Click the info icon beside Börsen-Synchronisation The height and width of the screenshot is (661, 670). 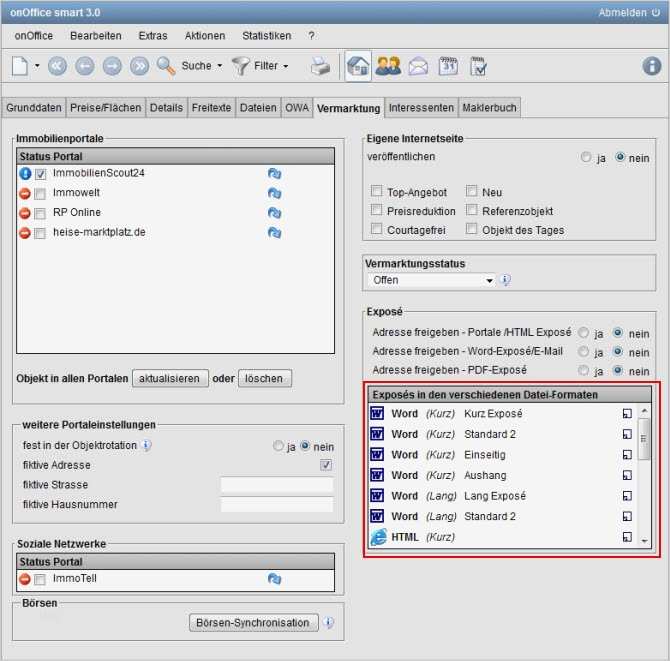click(x=328, y=622)
